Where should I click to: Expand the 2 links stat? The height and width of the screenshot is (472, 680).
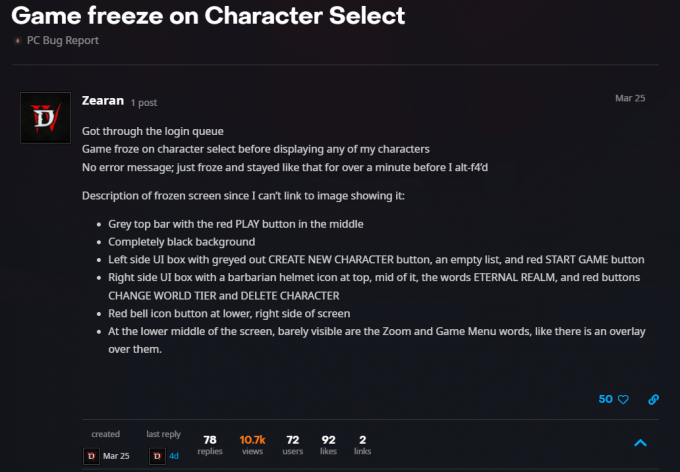[x=362, y=445]
